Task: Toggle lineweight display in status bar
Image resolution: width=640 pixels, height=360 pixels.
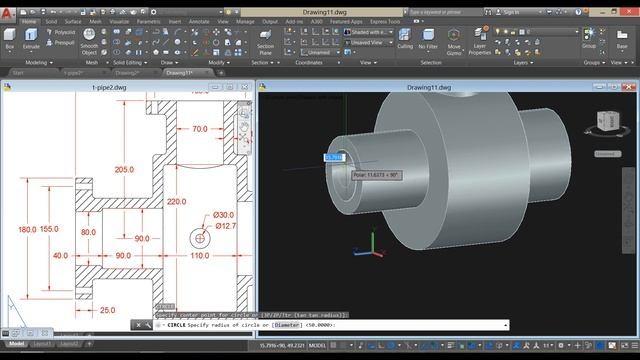Action: click(x=451, y=346)
